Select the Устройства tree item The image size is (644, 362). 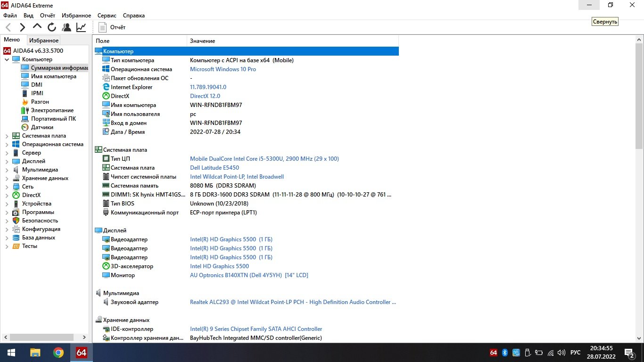[x=36, y=204]
